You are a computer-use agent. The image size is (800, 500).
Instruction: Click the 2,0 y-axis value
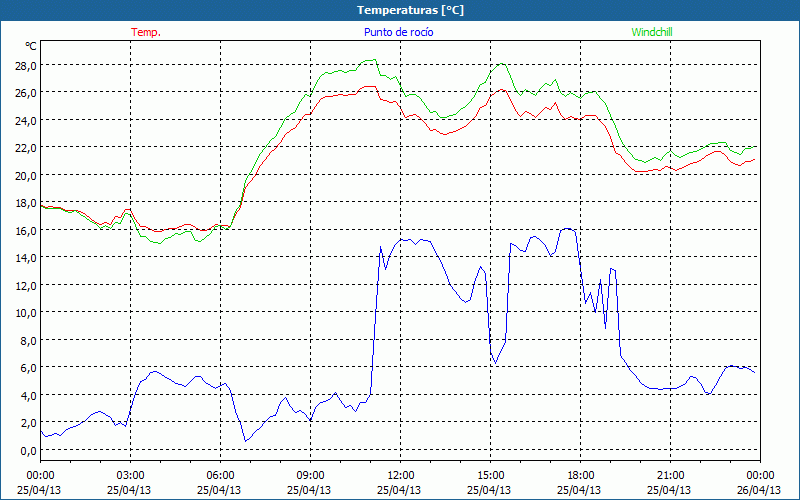click(x=29, y=423)
